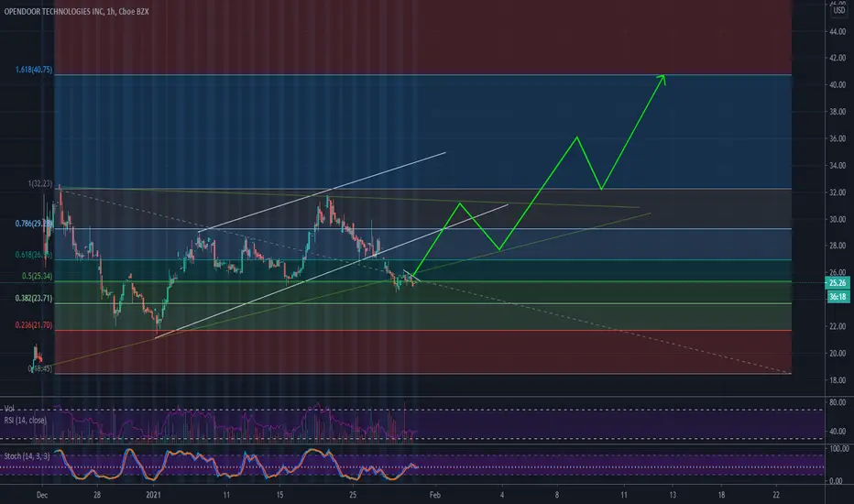
Task: Click the Dec date on time axis
Action: [42, 495]
